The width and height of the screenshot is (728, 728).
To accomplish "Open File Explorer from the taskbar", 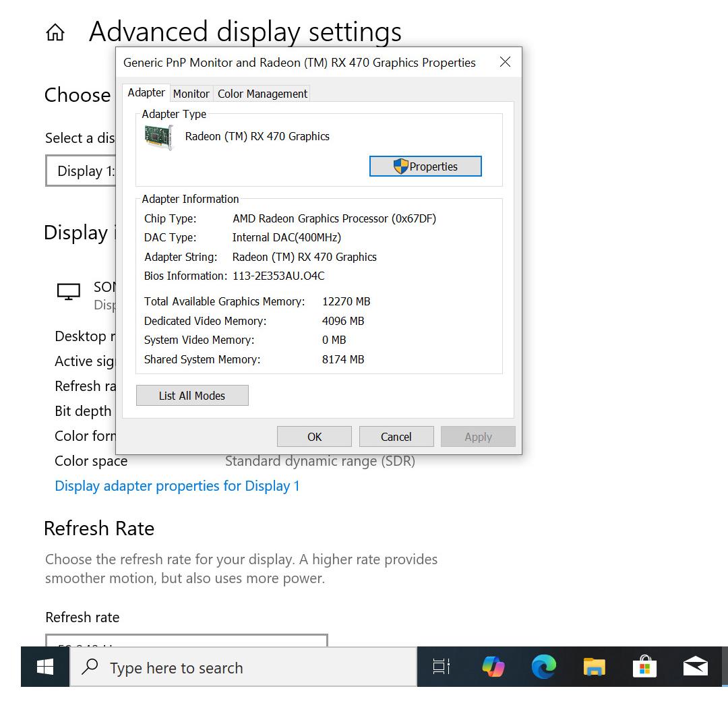I will [x=594, y=667].
